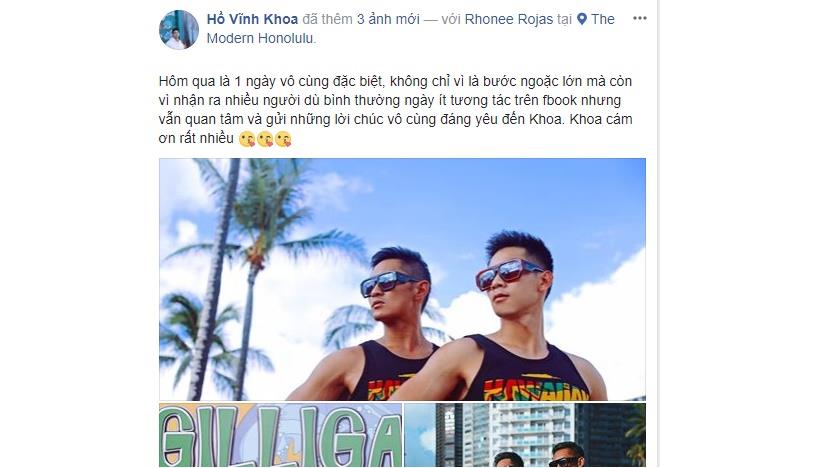Open the Hồ Vĩnh Khoa name link

pyautogui.click(x=252, y=19)
